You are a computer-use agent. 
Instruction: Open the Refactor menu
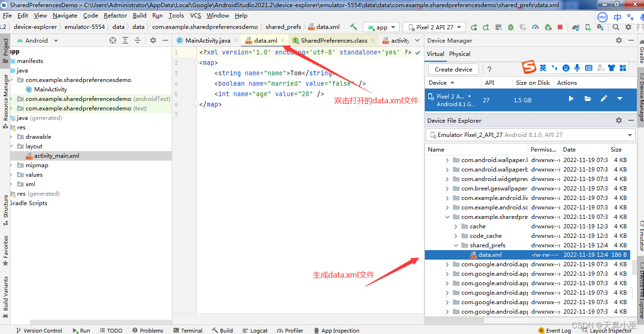115,16
